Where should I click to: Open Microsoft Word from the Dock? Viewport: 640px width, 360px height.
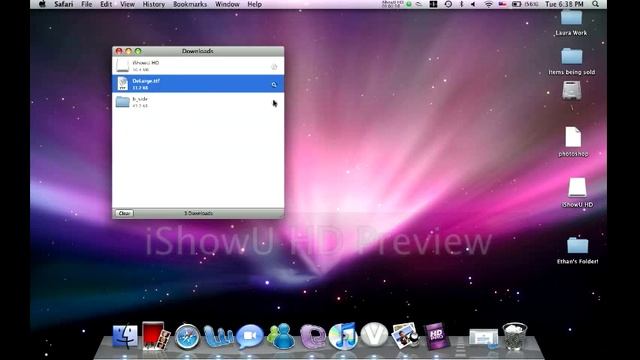(x=218, y=337)
